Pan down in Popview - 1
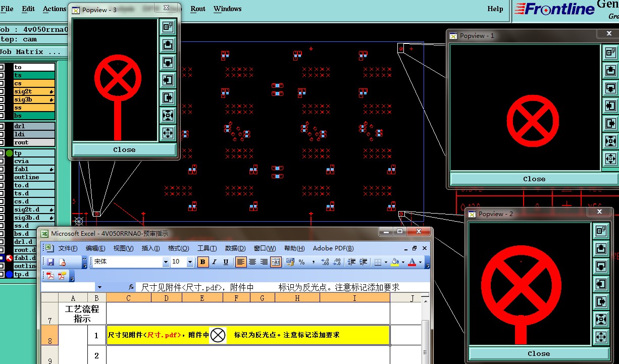This screenshot has height=364, width=619. (x=610, y=88)
